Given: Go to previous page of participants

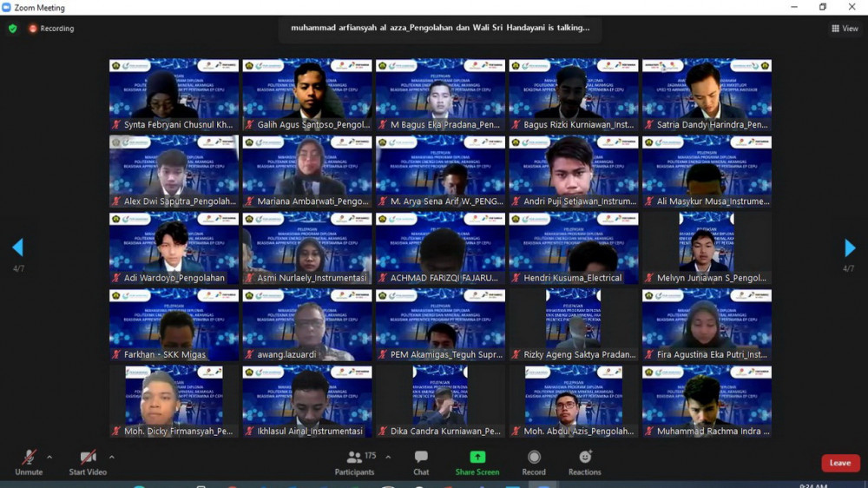Looking at the screenshot, I should click(x=17, y=248).
